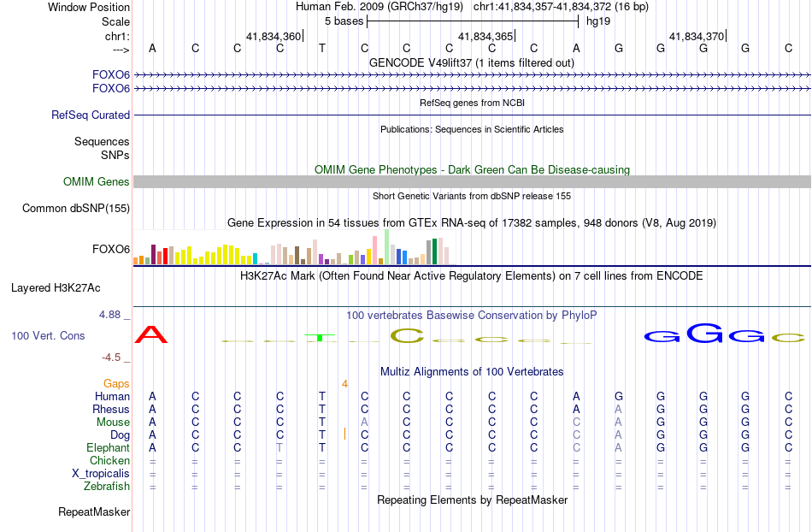
Task: Click the lower FOXO6 GENCODE gene label
Action: pos(111,89)
